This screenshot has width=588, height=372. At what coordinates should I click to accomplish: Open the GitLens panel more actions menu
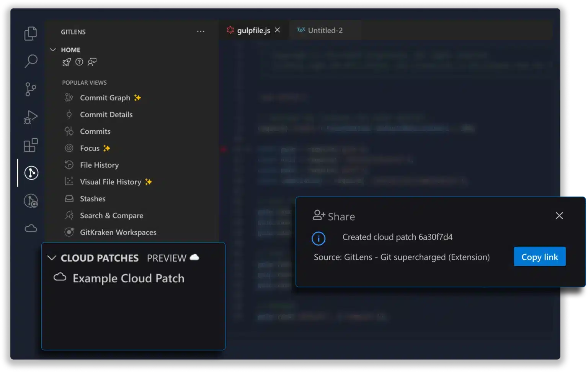pyautogui.click(x=201, y=31)
